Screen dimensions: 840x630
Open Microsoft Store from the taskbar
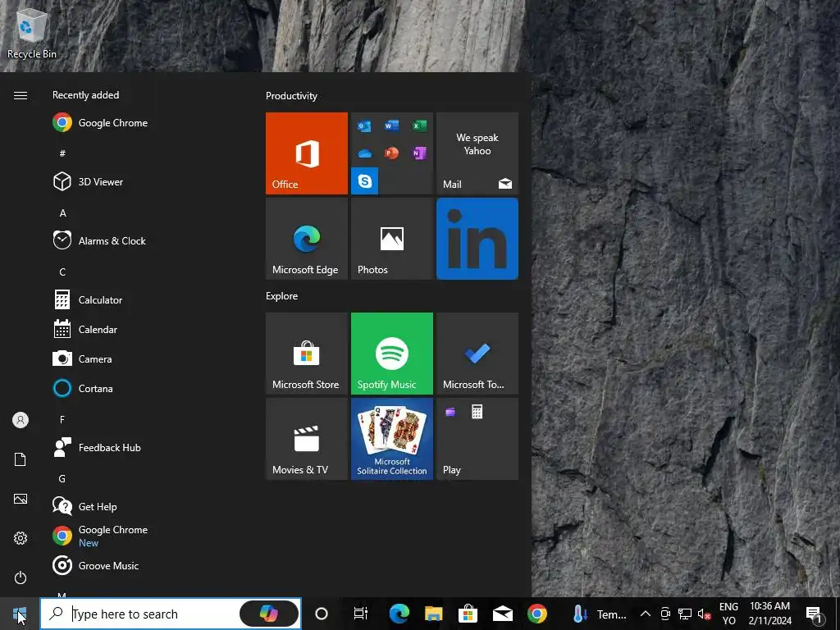click(468, 614)
